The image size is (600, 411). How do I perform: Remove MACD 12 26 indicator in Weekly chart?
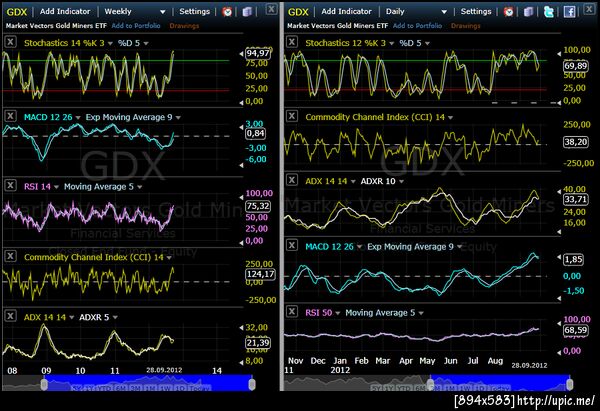pyautogui.click(x=10, y=116)
